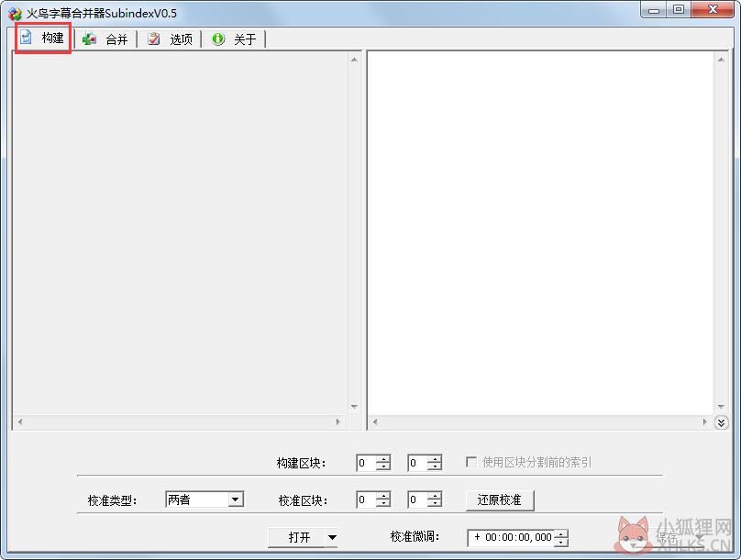Click right pane scroll right arrow

tap(704, 422)
